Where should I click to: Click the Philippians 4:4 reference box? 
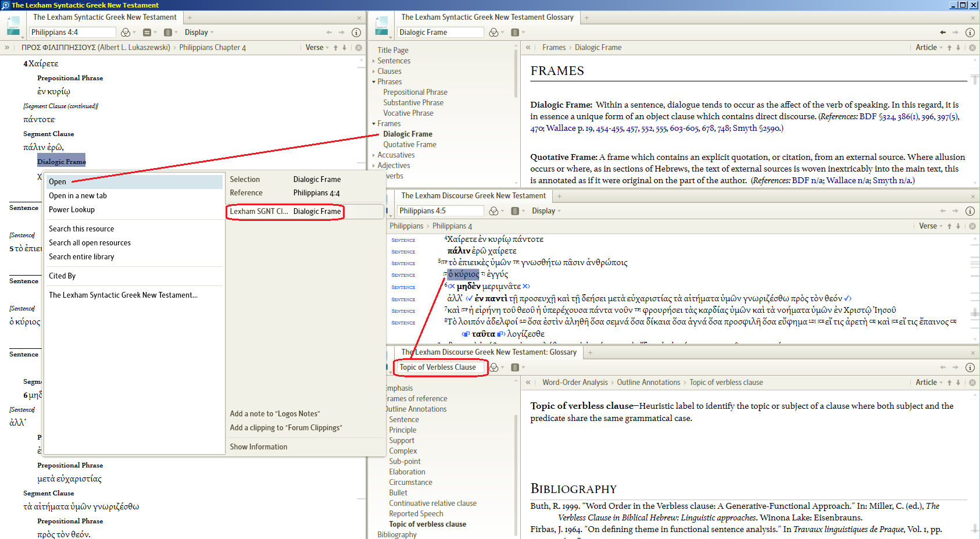click(73, 33)
